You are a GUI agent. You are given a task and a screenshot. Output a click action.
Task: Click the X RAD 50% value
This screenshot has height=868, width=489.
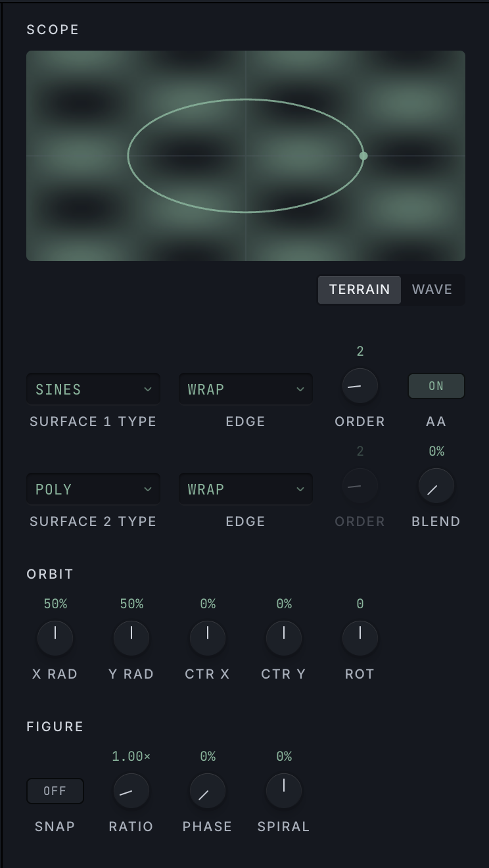tap(55, 604)
